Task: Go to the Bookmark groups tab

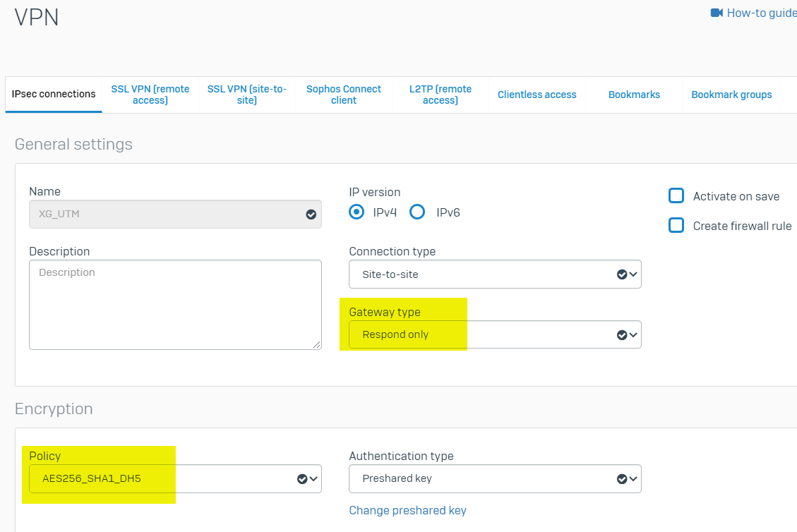Action: point(731,95)
